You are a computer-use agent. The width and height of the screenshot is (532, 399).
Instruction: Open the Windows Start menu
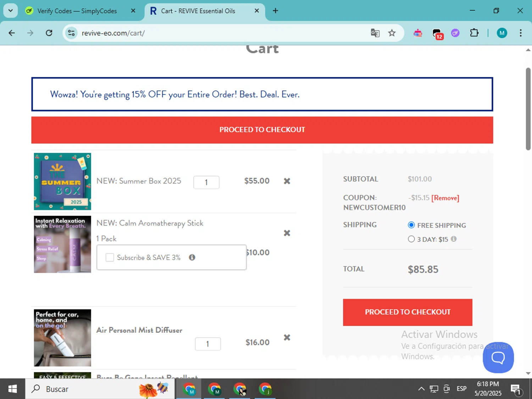click(12, 389)
